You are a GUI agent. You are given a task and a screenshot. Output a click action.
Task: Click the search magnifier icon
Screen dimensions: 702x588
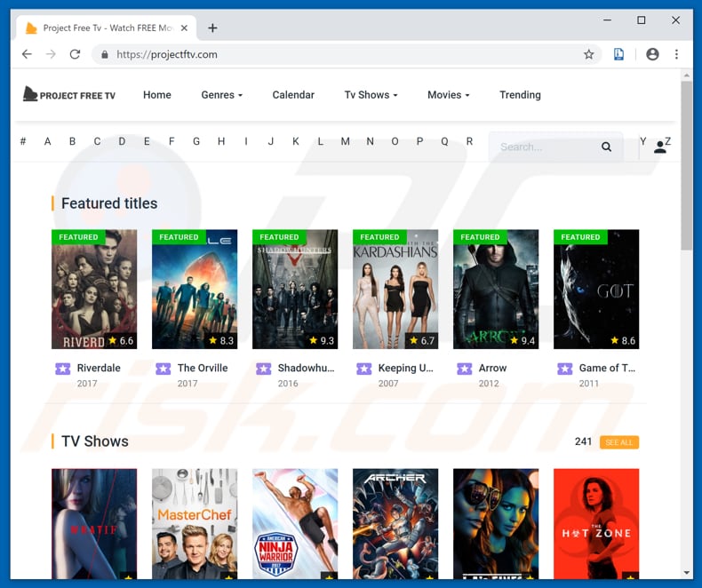coord(606,147)
